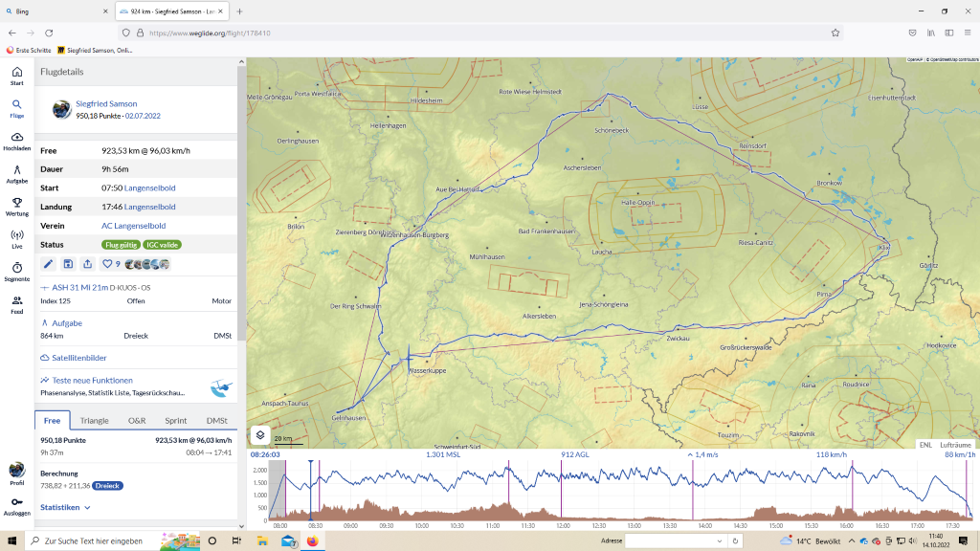Expand the Statistiken section
The image size is (980, 551).
pyautogui.click(x=66, y=507)
